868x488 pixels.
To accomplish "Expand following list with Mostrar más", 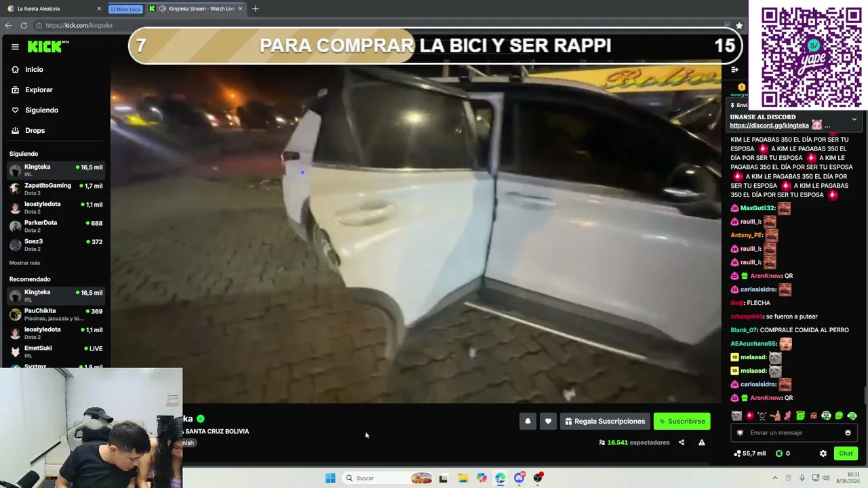I will [25, 263].
